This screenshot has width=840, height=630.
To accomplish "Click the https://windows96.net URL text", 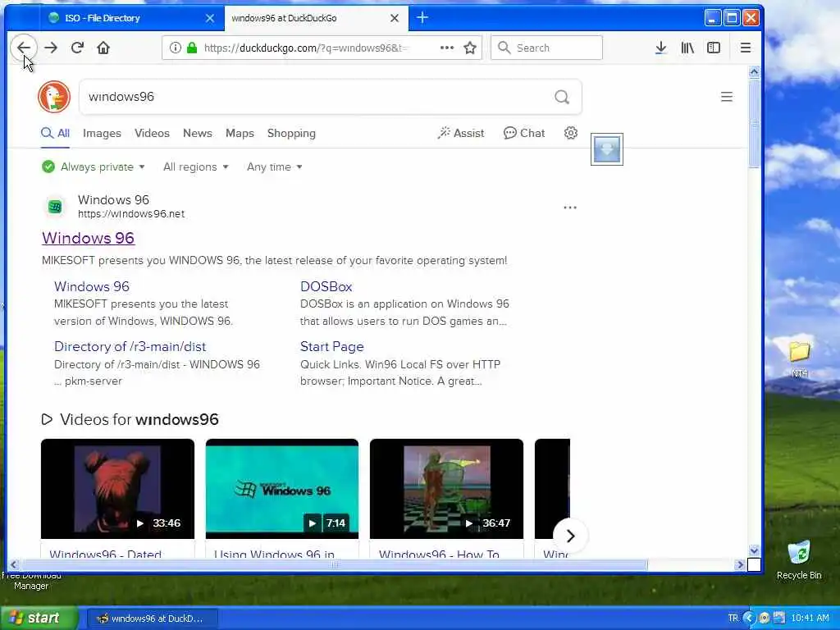I will tap(131, 214).
